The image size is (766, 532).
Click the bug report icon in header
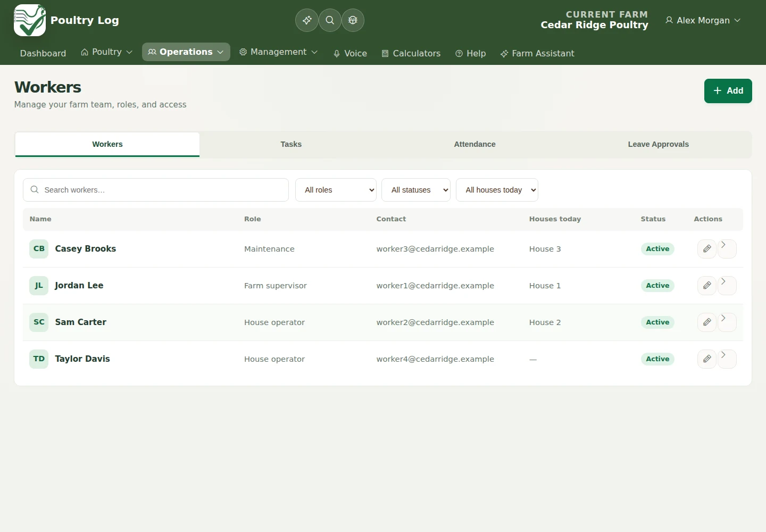[353, 20]
